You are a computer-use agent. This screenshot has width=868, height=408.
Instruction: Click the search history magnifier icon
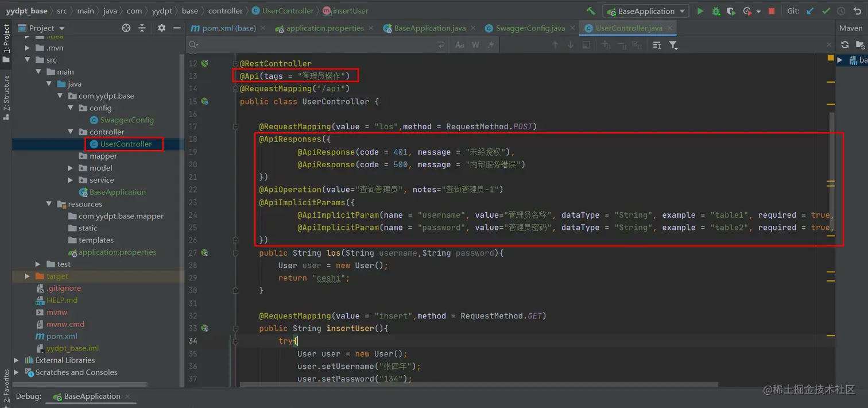pos(193,45)
